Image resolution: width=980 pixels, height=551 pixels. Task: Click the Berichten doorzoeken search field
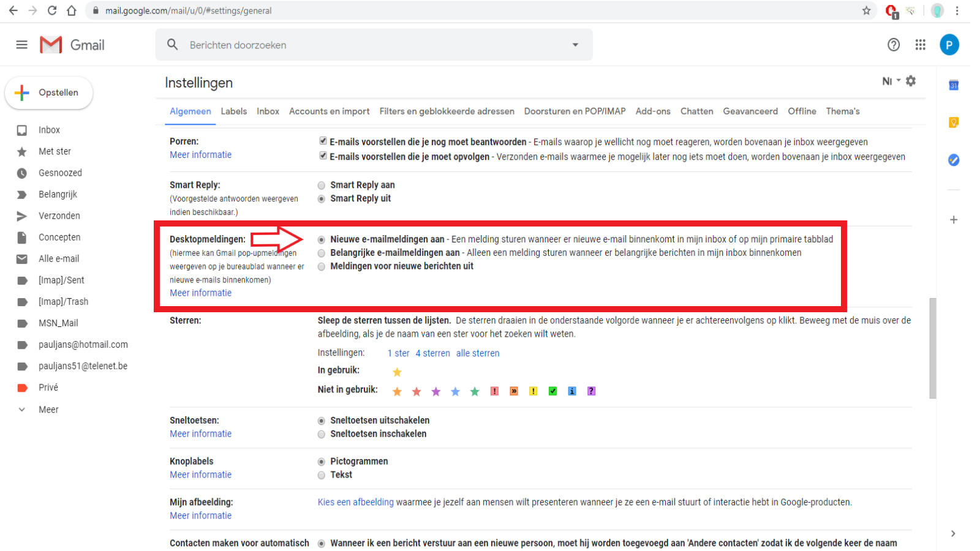(367, 45)
